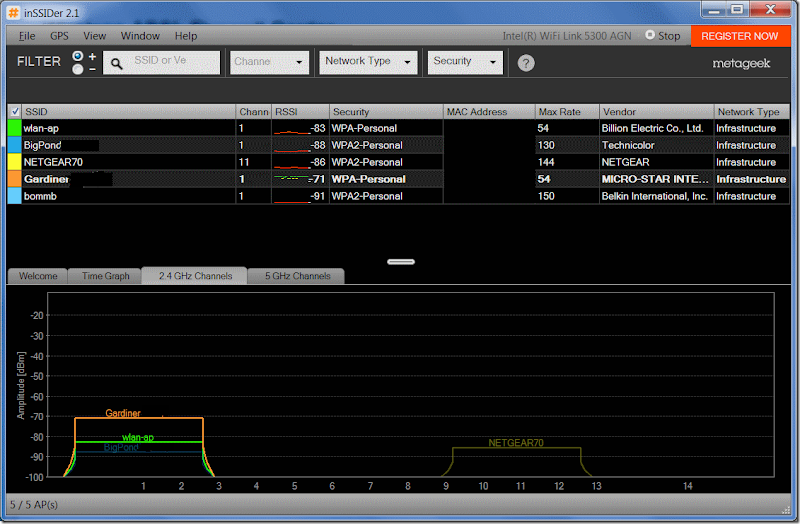Click the Stop scanning icon

click(649, 35)
